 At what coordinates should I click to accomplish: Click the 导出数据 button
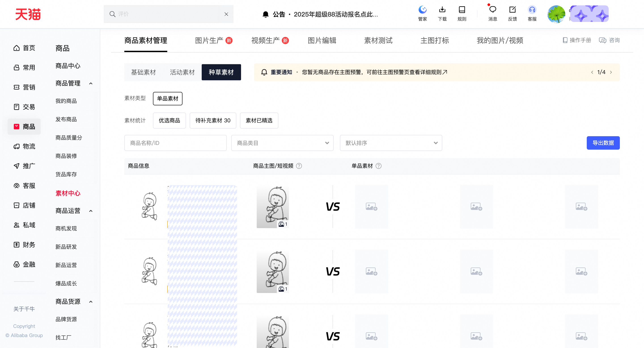(x=603, y=143)
